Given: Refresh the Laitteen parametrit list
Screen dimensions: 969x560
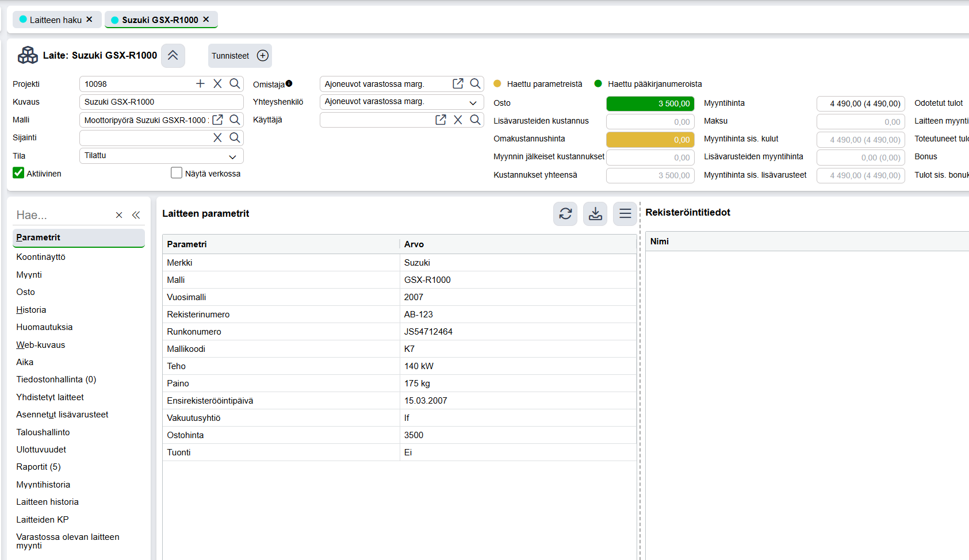Looking at the screenshot, I should click(565, 214).
